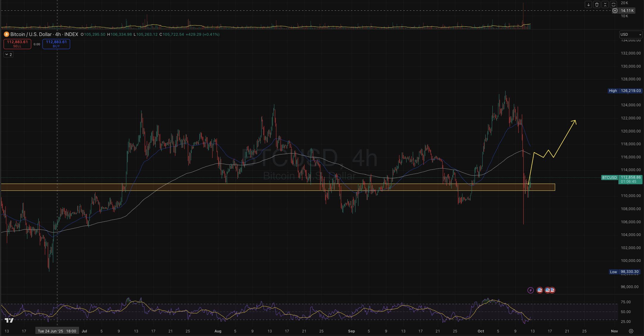The height and width of the screenshot is (336, 644).
Task: Click the Low 98,330.30 price label
Action: point(624,272)
